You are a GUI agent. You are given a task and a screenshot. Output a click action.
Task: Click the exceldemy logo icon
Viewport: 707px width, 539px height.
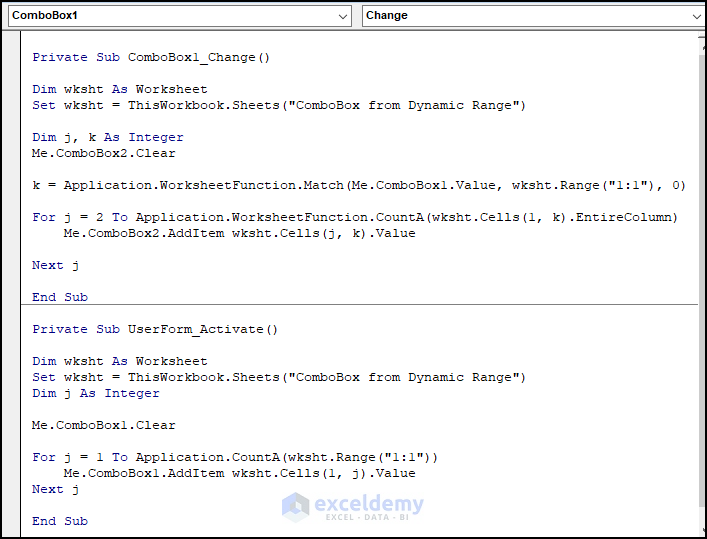[x=296, y=507]
